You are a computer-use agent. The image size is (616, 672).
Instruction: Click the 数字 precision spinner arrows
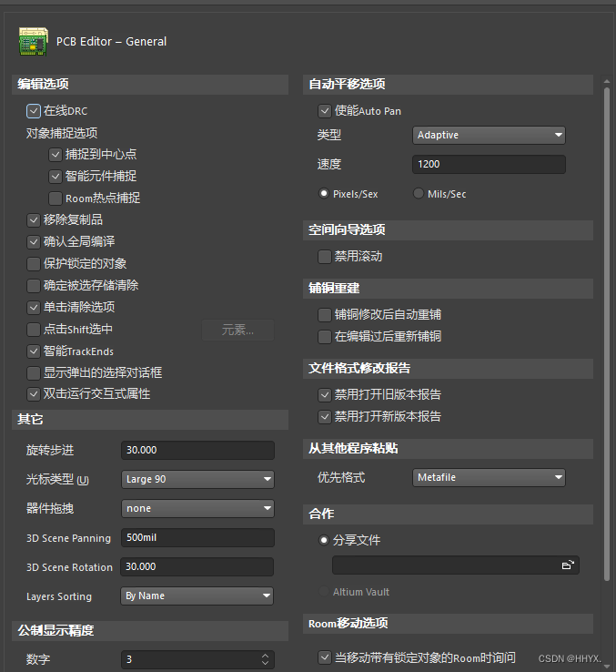[x=265, y=659]
